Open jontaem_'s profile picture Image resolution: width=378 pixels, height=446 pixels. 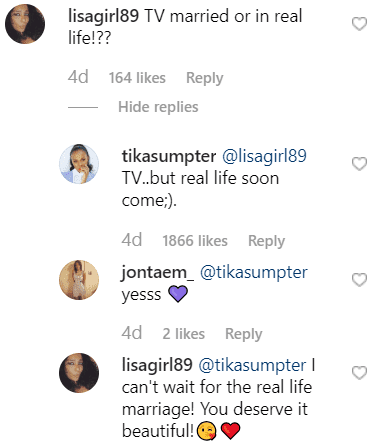[79, 280]
